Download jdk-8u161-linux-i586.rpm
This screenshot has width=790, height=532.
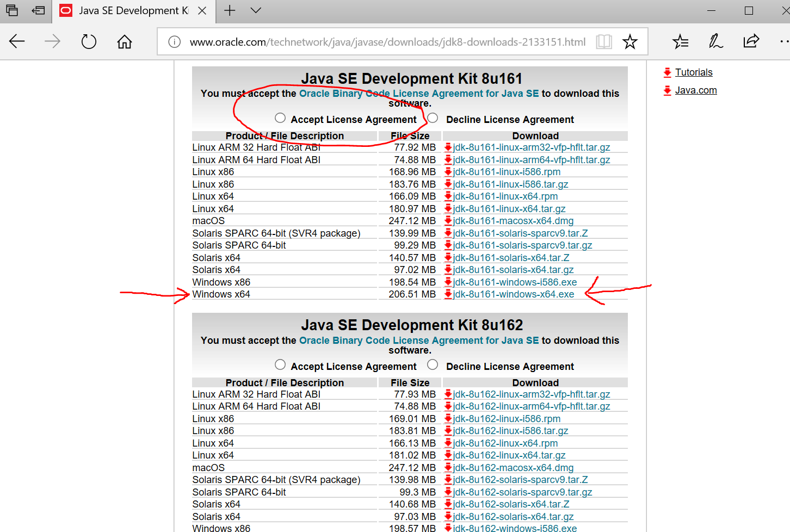click(x=507, y=172)
